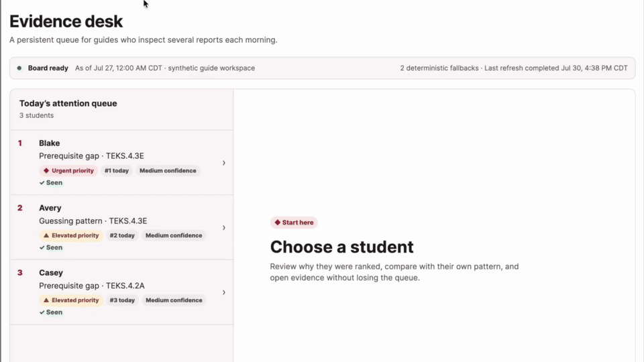Click the warning triangle in Avery's Elevated priority
644x362 pixels.
46,235
